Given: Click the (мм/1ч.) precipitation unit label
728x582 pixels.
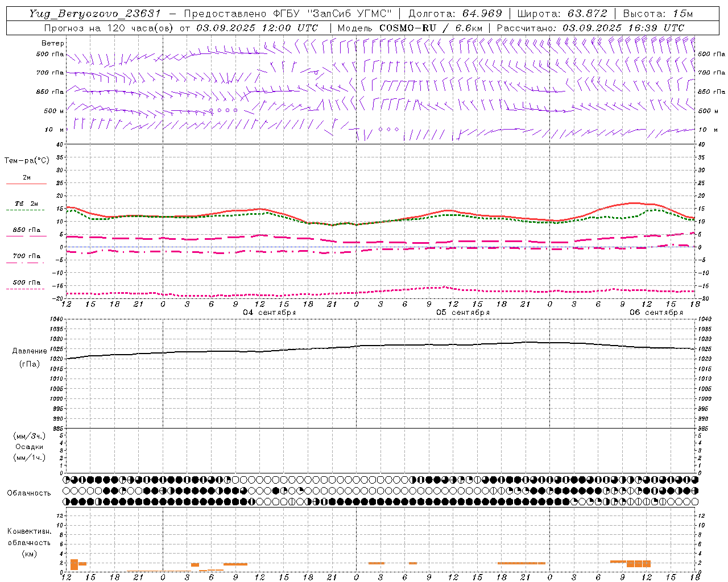Looking at the screenshot, I should point(30,458).
